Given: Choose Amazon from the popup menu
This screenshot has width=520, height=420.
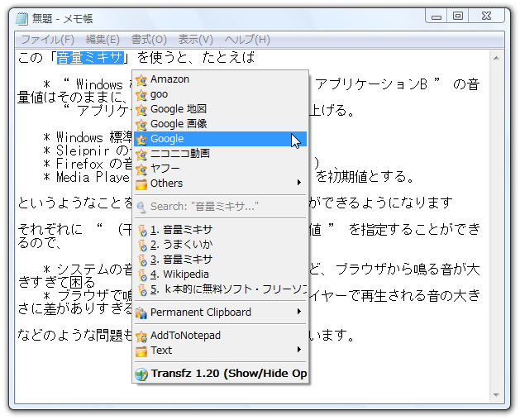Looking at the screenshot, I should click(220, 79).
